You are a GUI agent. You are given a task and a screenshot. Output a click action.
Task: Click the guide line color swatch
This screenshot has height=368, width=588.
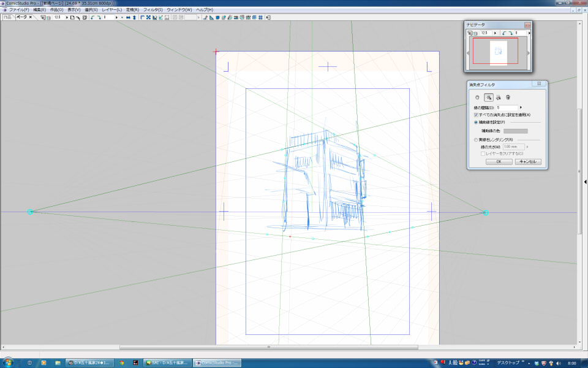(x=515, y=131)
